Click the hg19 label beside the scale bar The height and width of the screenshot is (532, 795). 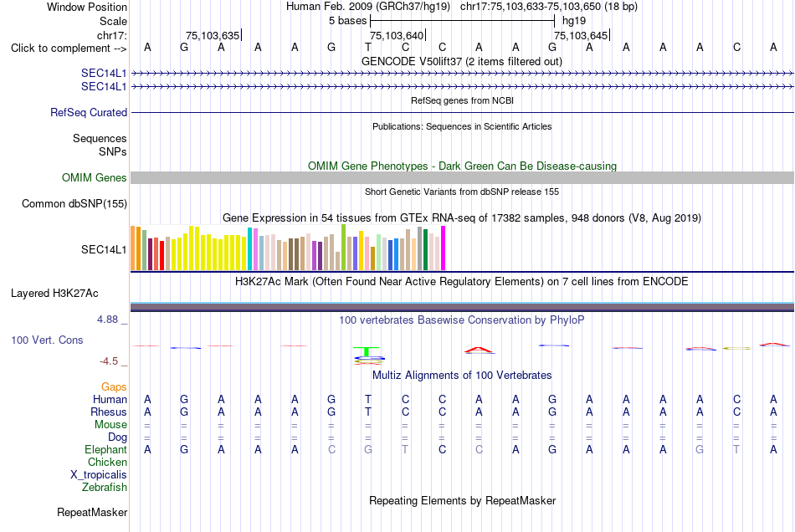pyautogui.click(x=574, y=21)
